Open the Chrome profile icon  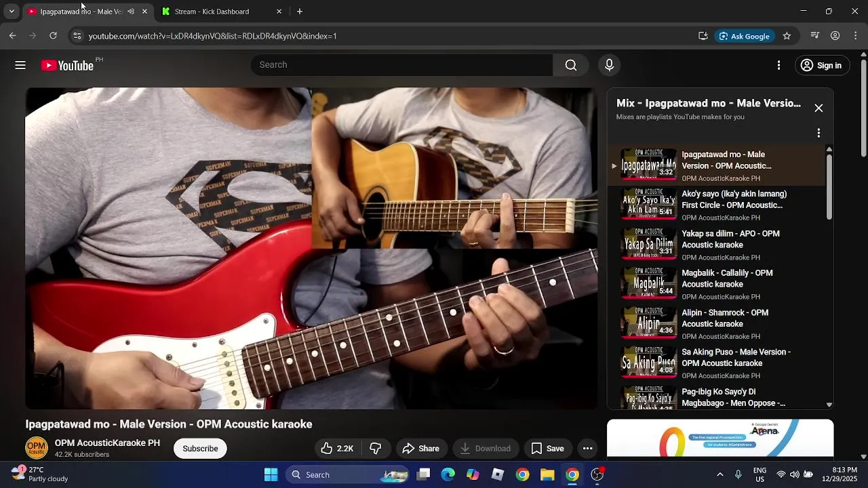point(835,36)
